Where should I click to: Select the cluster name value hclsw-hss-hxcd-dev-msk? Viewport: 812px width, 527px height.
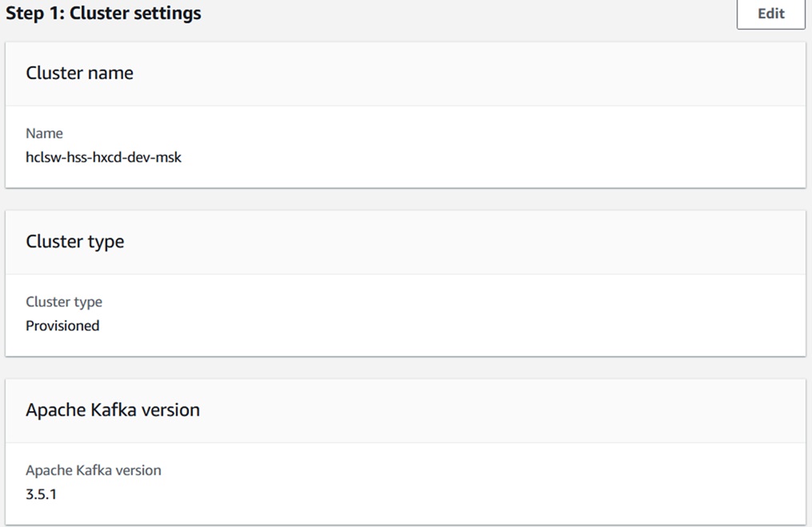[x=103, y=158]
